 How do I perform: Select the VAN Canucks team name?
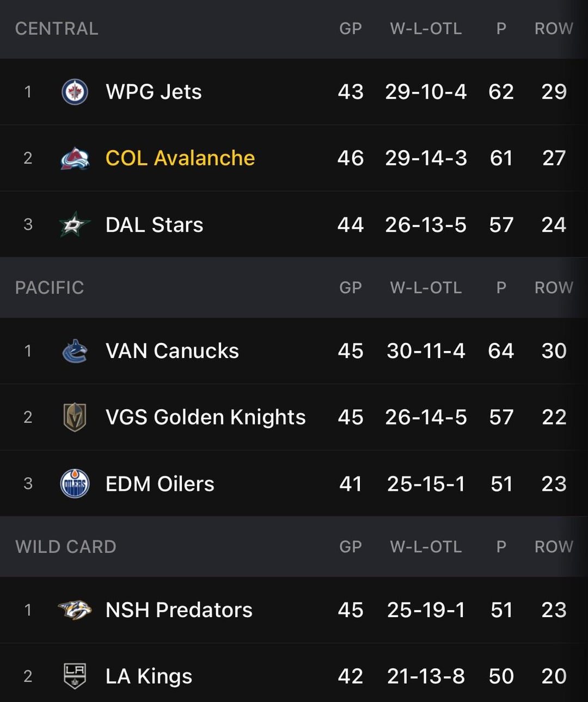click(172, 351)
